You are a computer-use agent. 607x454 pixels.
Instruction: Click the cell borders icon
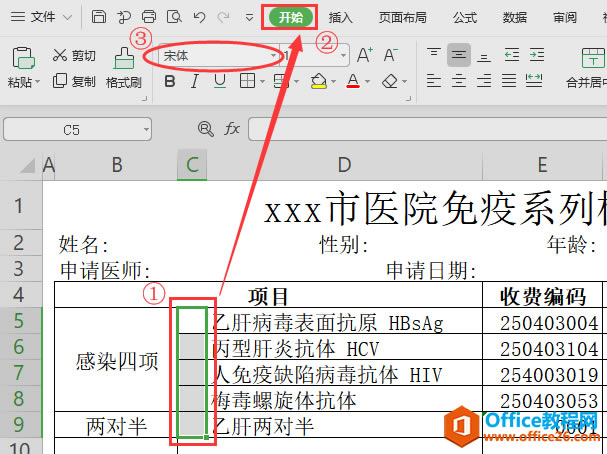[x=247, y=81]
